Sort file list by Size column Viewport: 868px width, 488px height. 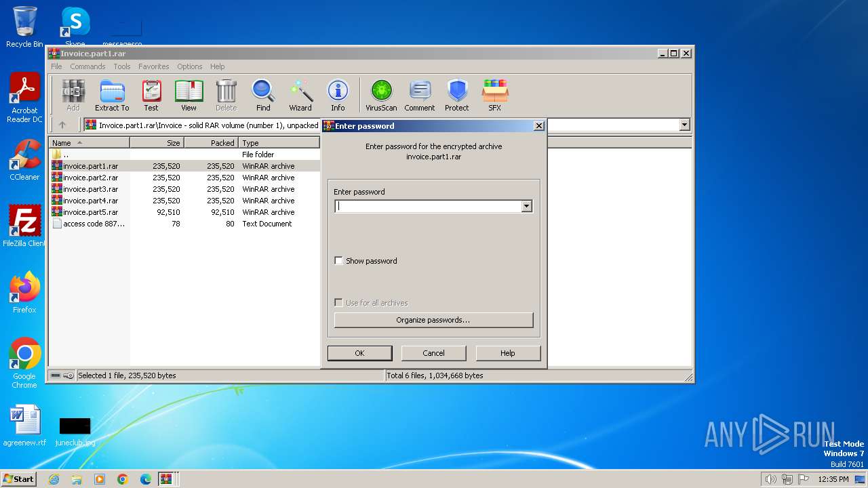coord(157,143)
